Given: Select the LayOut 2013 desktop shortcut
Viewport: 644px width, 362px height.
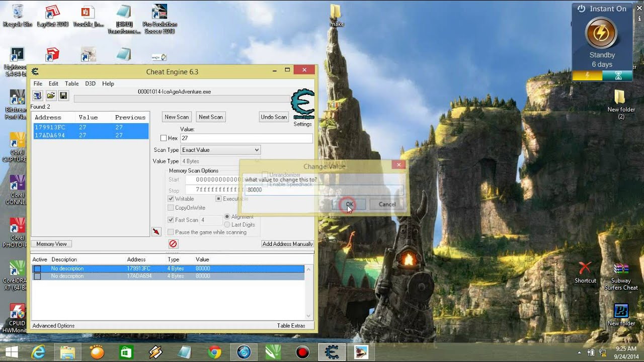Looking at the screenshot, I should 53,16.
